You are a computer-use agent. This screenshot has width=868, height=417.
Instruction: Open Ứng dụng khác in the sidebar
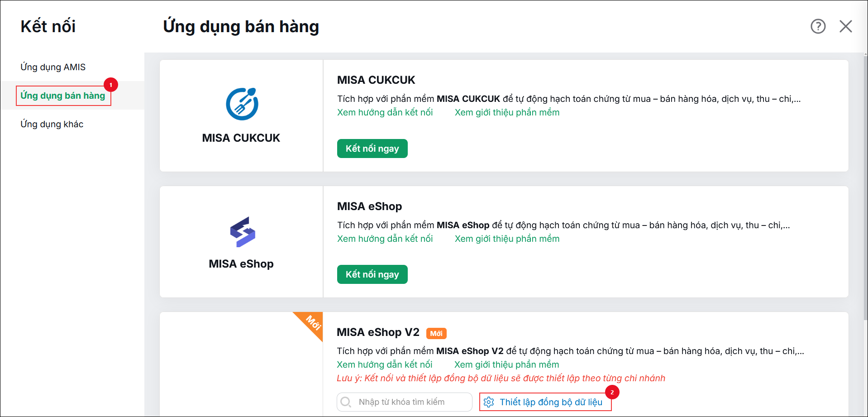52,124
